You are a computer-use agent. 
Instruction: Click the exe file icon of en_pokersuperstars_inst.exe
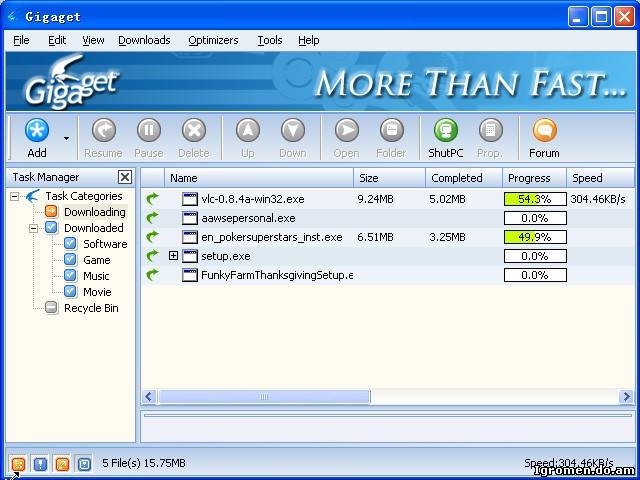[x=190, y=237]
